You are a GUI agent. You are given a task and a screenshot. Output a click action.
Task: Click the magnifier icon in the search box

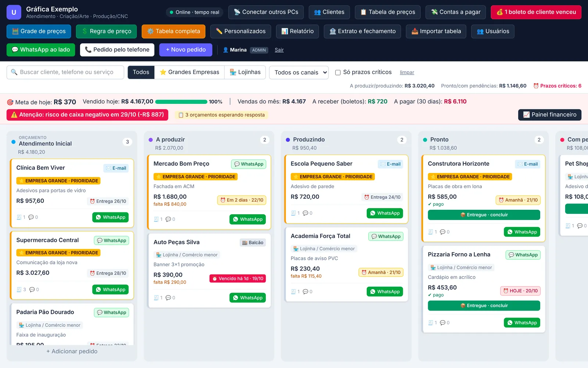pyautogui.click(x=14, y=72)
